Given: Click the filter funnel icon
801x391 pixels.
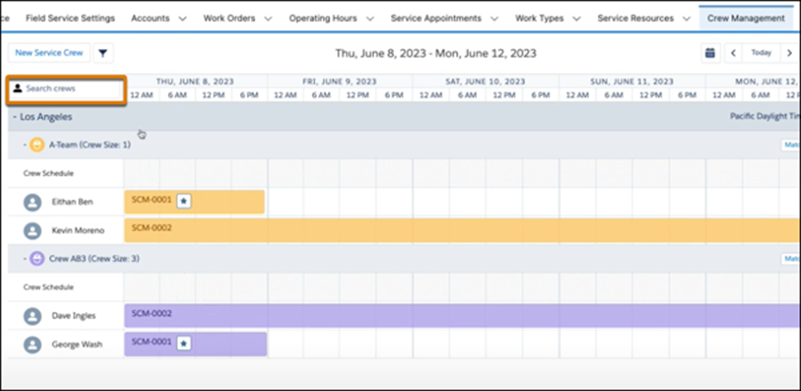Looking at the screenshot, I should 103,53.
